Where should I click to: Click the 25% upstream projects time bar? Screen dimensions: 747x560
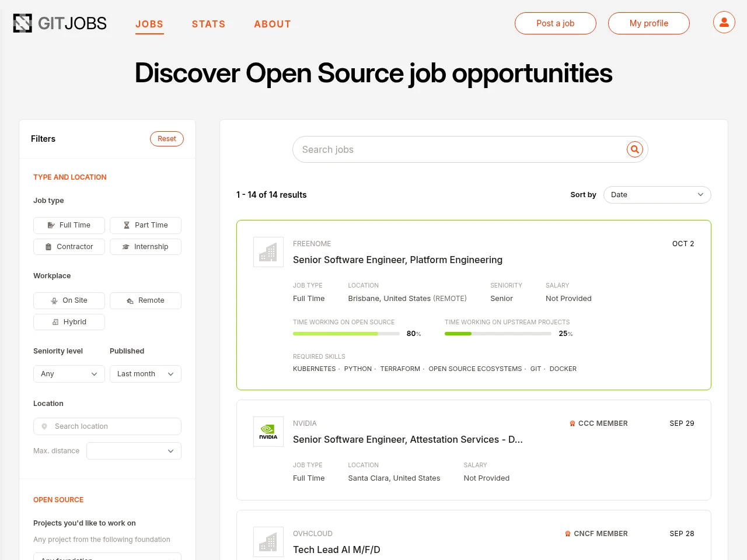click(498, 334)
